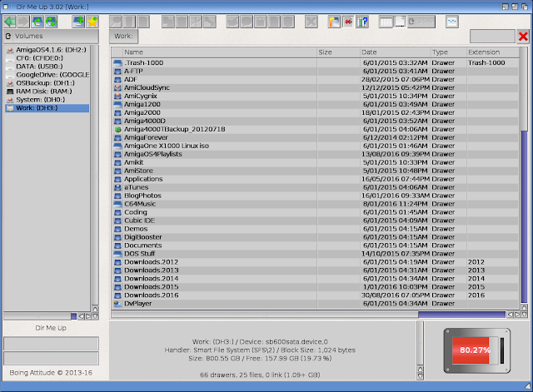Click the DvPlayer drawer icon

(x=117, y=304)
